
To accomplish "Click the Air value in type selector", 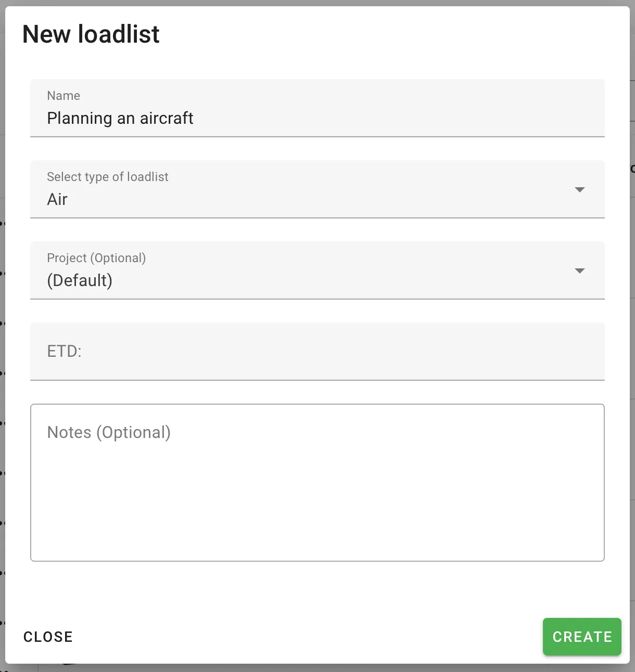I will (x=57, y=199).
